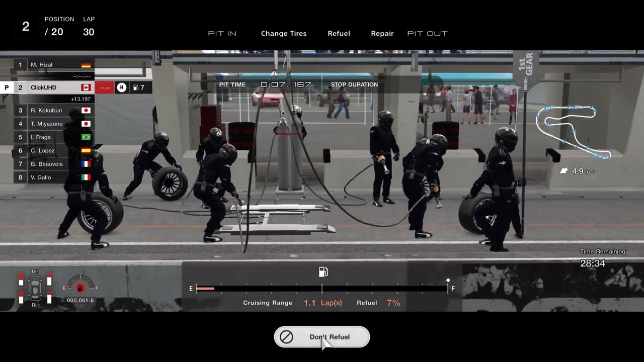The width and height of the screenshot is (644, 362).
Task: Click the position number 2 box
Action: [x=26, y=27]
